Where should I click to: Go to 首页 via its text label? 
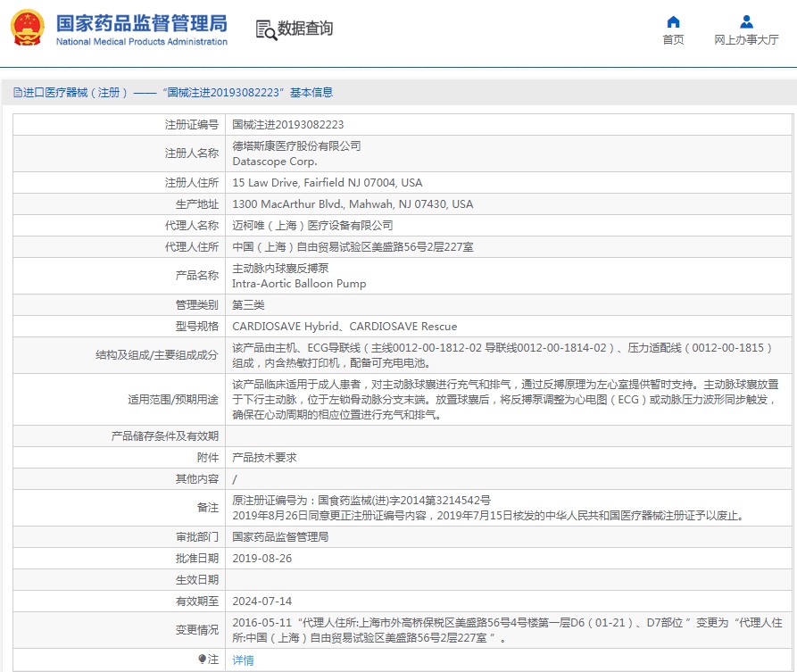(x=673, y=39)
